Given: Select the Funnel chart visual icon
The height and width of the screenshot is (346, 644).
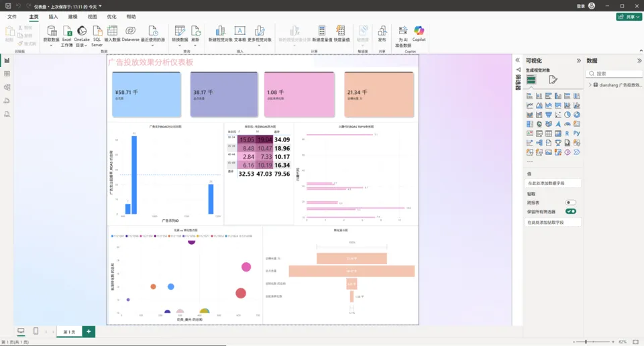Looking at the screenshot, I should pos(548,115).
